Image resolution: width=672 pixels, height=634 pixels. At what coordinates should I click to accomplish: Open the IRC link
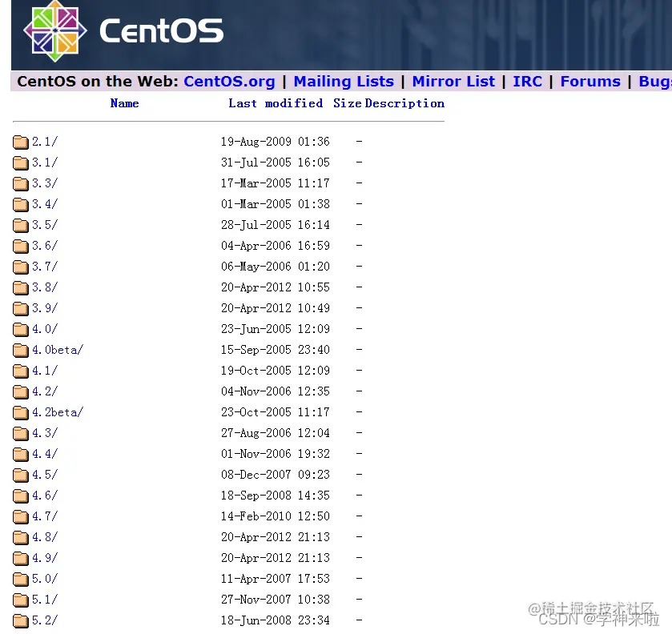coord(528,82)
